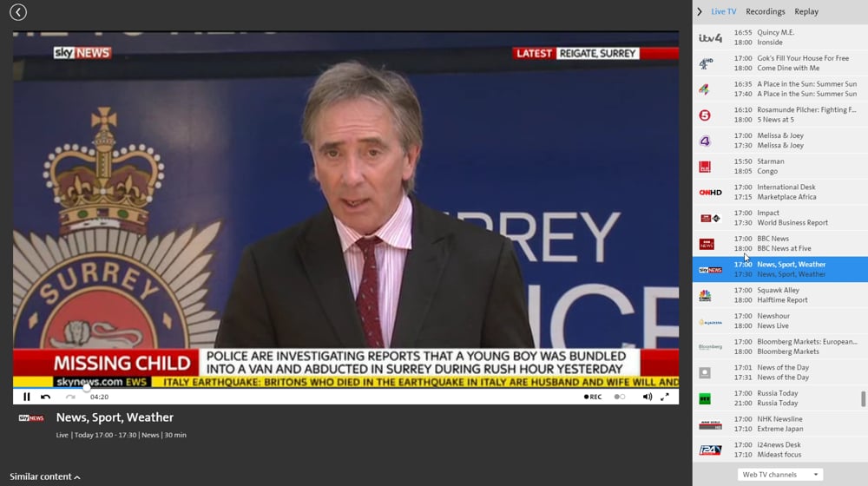Click BBC News at Five entry

click(784, 248)
